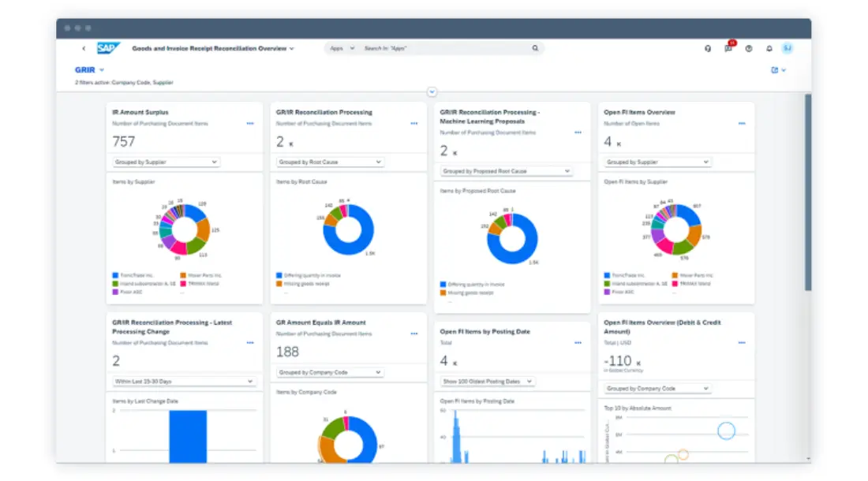Open the SJ user avatar menu
The height and width of the screenshot is (481, 868).
(x=788, y=48)
